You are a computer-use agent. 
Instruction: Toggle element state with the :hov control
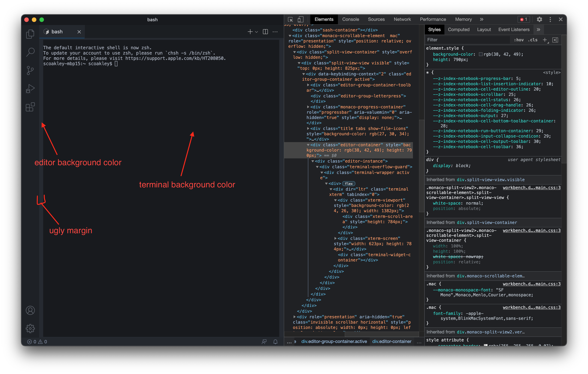(x=519, y=40)
